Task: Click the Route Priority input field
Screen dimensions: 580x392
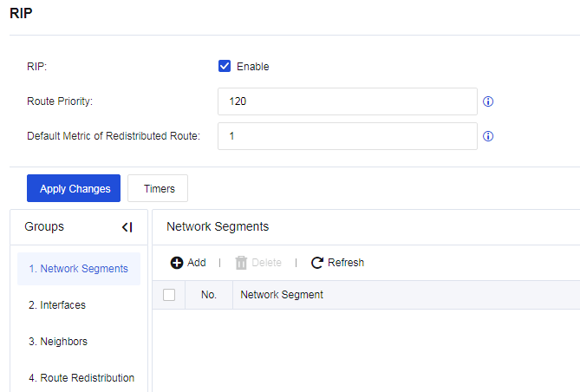Action: coord(347,101)
